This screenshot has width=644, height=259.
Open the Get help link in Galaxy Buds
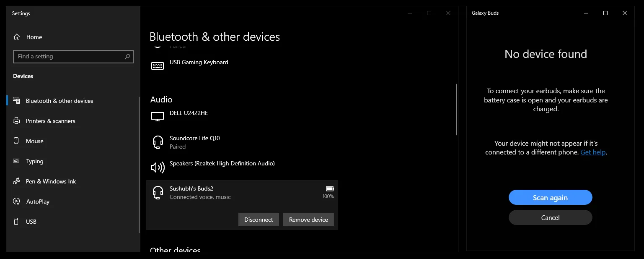pyautogui.click(x=593, y=152)
